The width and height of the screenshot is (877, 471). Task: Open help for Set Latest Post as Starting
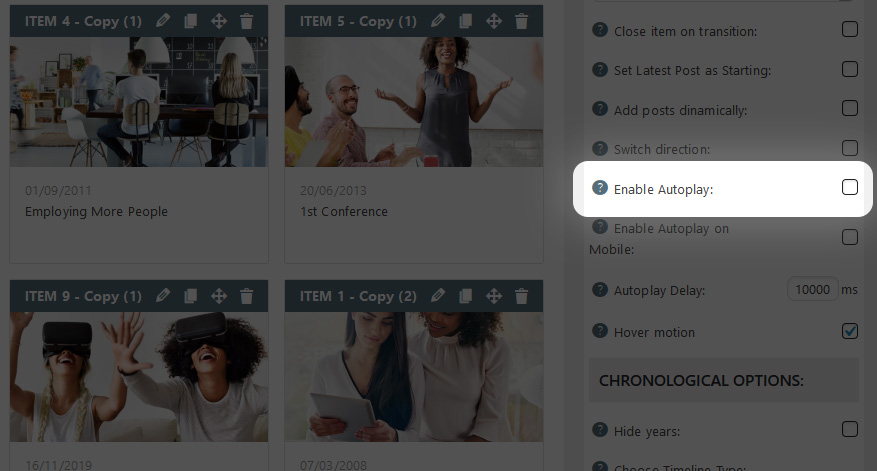600,69
